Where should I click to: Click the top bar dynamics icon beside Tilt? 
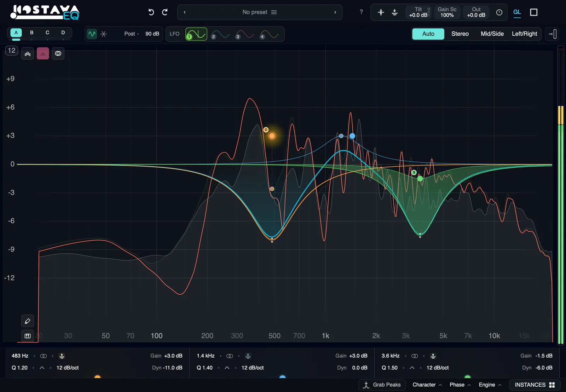pyautogui.click(x=395, y=12)
